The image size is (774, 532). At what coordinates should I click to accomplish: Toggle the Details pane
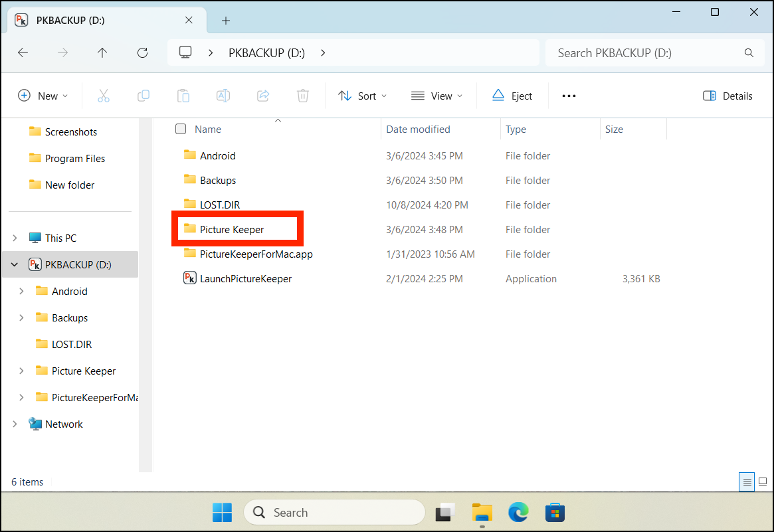pos(727,96)
